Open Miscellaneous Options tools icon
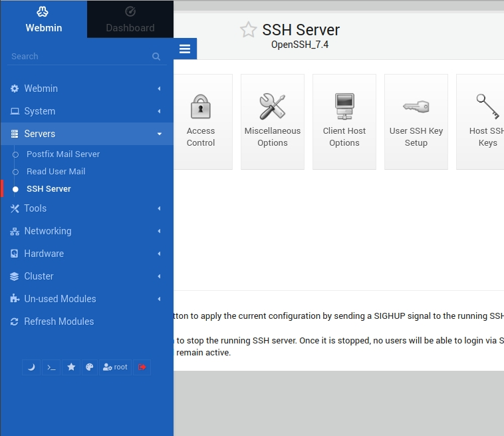 272,107
